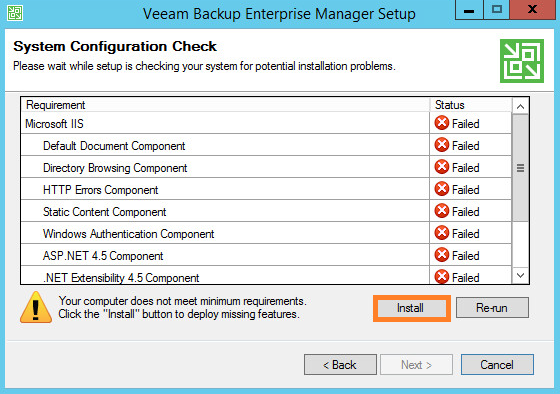The height and width of the screenshot is (394, 560).
Task: Select the Directory Browsing Component row
Action: 266,167
